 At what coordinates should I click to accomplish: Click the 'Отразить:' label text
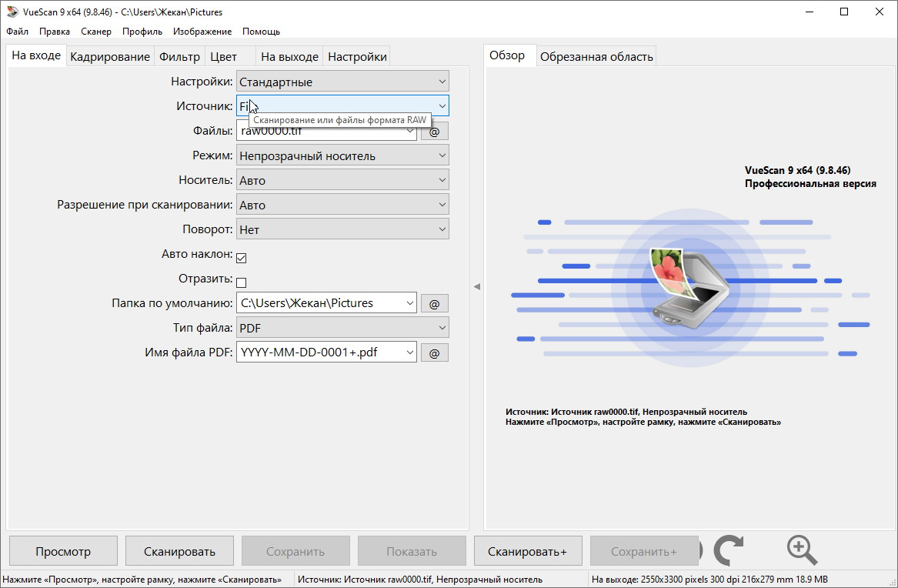[205, 279]
